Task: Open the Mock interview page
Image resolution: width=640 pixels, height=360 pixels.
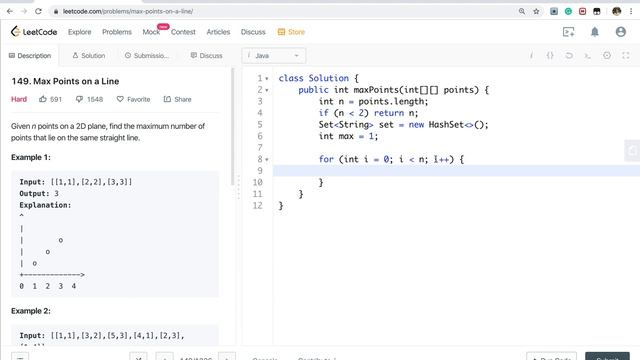Action: pyautogui.click(x=151, y=32)
